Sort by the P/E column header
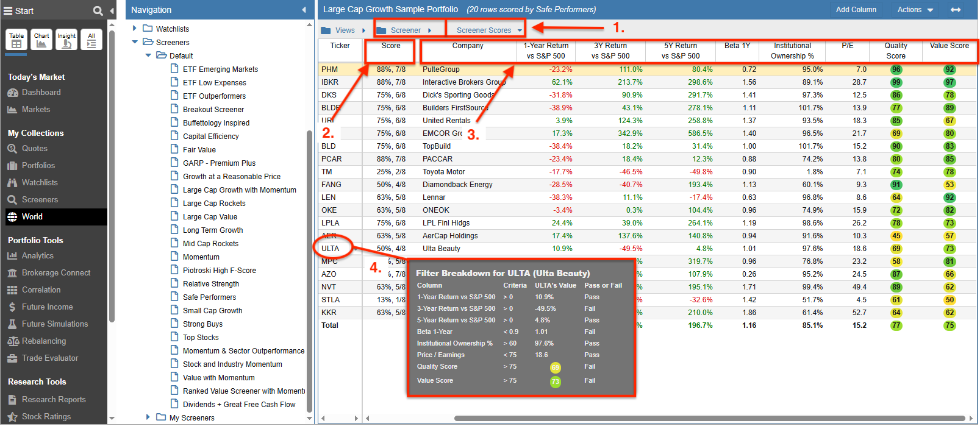This screenshot has height=426, width=980. point(848,46)
